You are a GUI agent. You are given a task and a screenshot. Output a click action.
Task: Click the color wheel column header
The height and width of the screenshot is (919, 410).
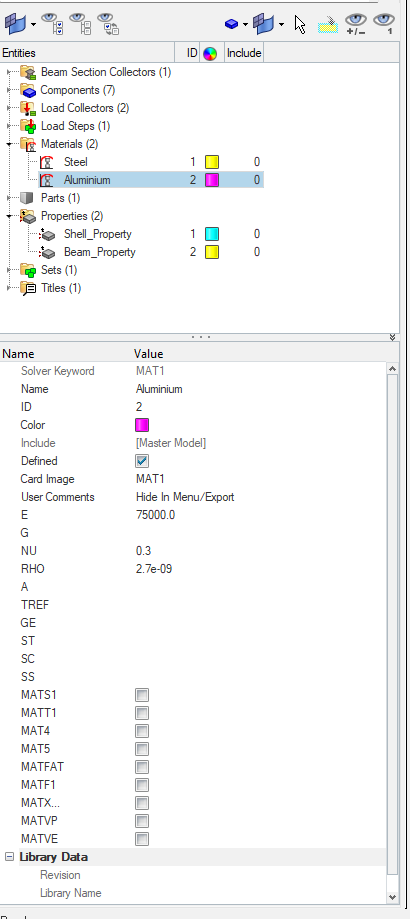pyautogui.click(x=210, y=53)
